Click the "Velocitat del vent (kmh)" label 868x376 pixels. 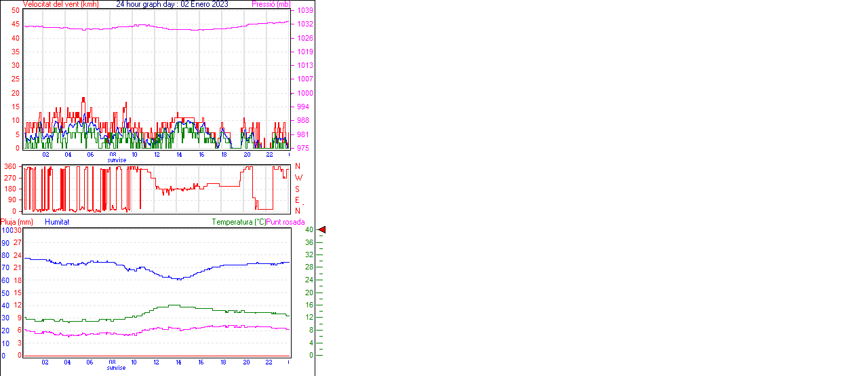(x=61, y=4)
